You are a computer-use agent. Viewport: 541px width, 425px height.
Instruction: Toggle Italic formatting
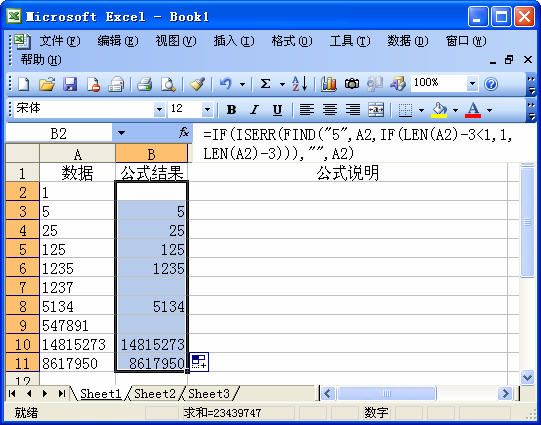tap(254, 110)
